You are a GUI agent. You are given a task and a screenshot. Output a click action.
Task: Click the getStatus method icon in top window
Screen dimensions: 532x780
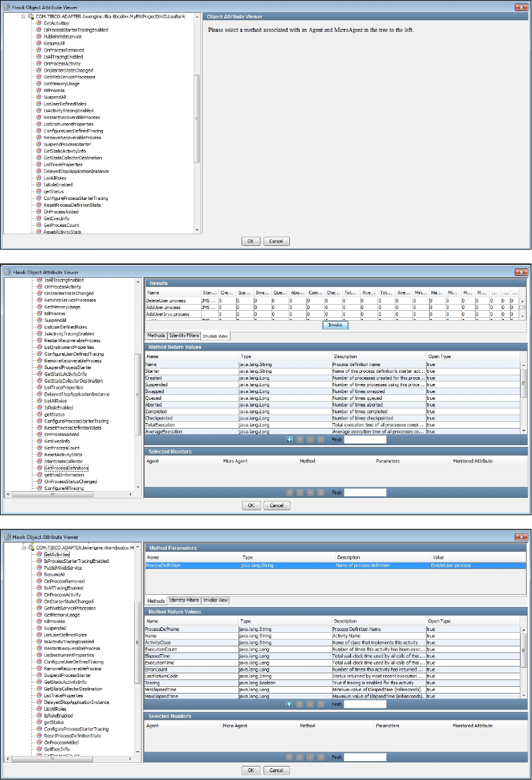(39, 191)
